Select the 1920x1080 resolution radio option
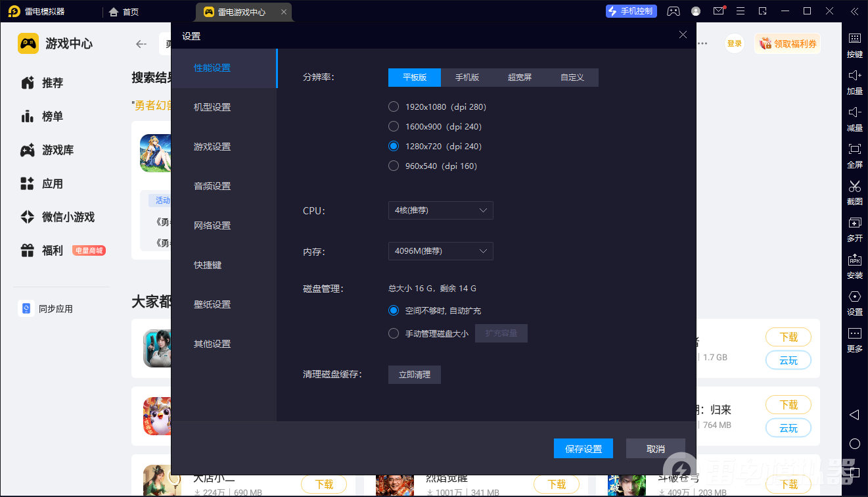868x497 pixels. pos(394,106)
